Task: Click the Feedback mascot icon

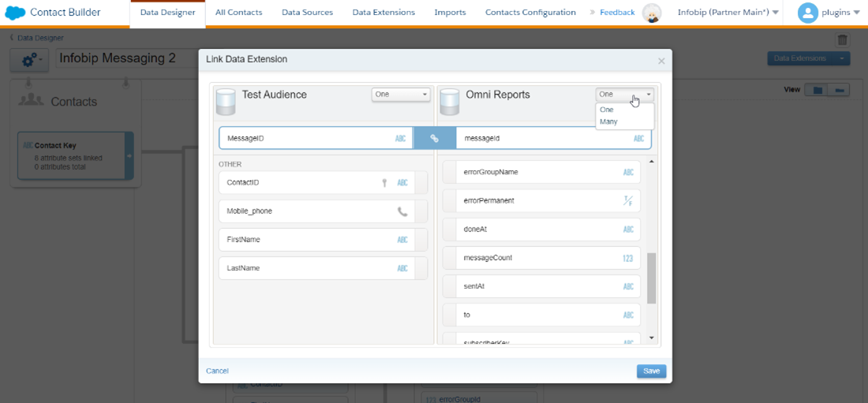Action: click(x=651, y=13)
